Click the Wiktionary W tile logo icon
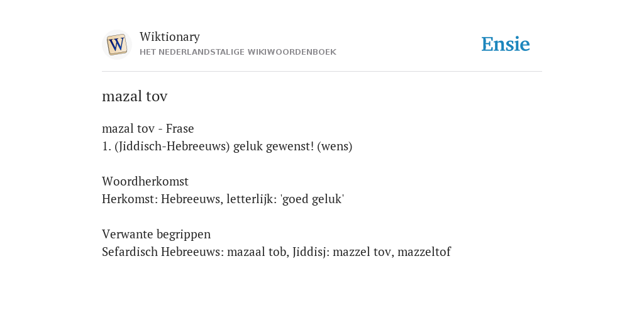The width and height of the screenshot is (644, 322). [116, 45]
